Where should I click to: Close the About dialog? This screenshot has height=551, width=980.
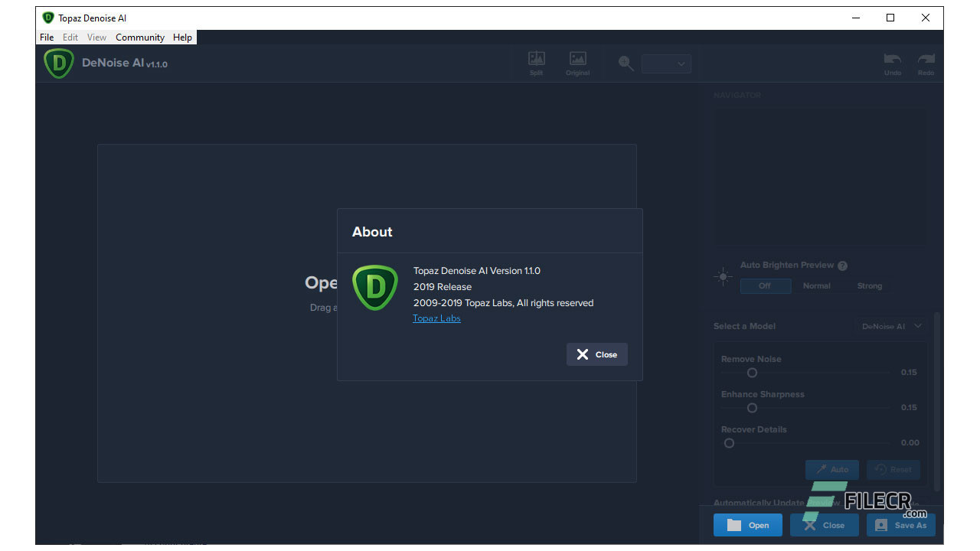[597, 354]
